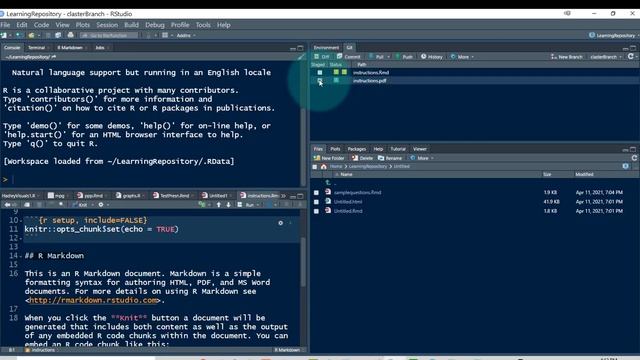The height and width of the screenshot is (360, 640).
Task: Toggle the select all files checkbox
Action: tap(315, 167)
